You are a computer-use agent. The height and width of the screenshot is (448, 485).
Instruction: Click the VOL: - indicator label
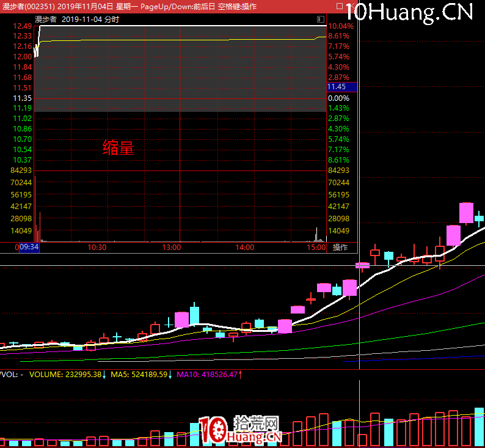[x=12, y=375]
